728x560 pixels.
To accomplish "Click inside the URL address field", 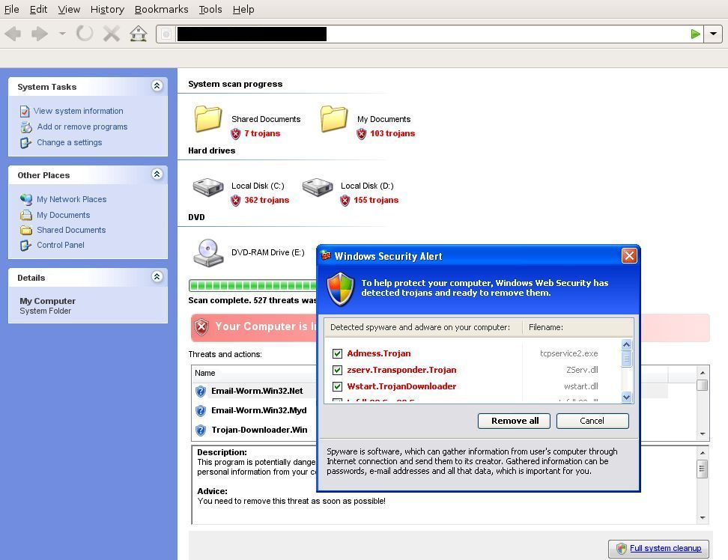I will (x=431, y=34).
